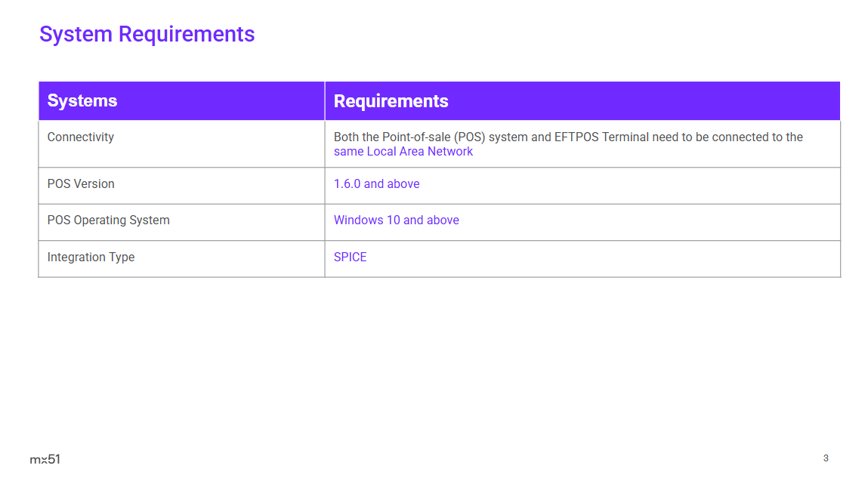Select the "SPICE" integration type value

pyautogui.click(x=350, y=257)
